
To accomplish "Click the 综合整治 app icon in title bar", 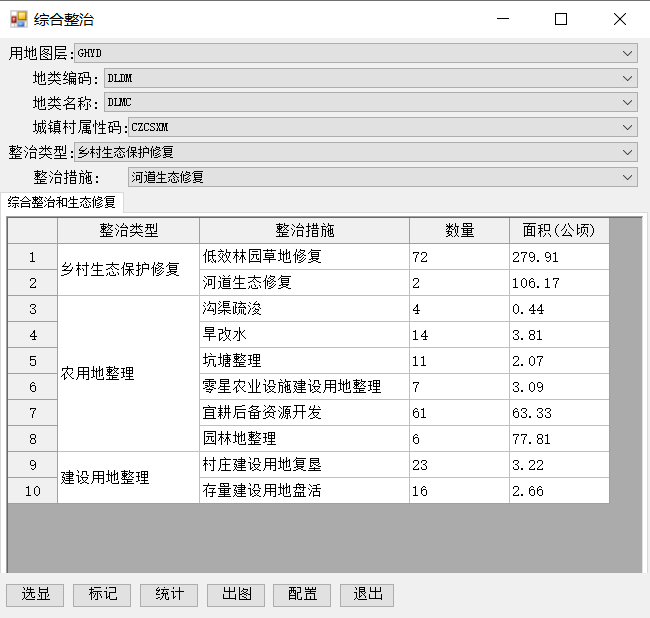I will click(19, 19).
